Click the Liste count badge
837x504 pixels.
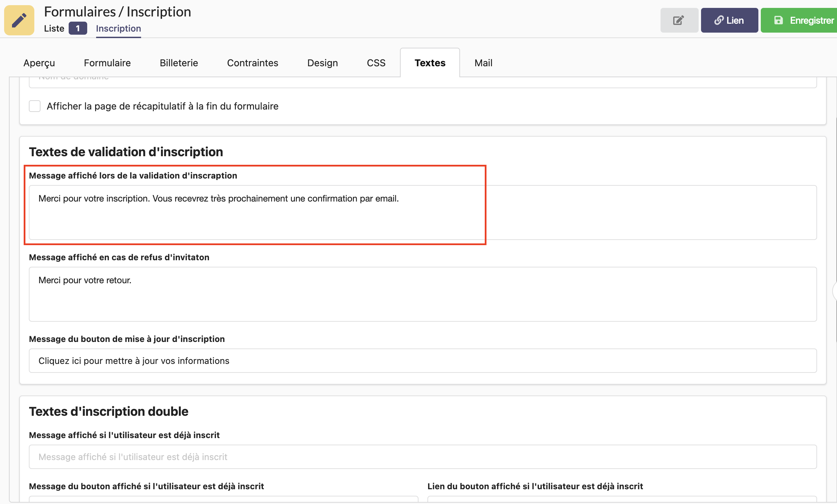tap(78, 28)
